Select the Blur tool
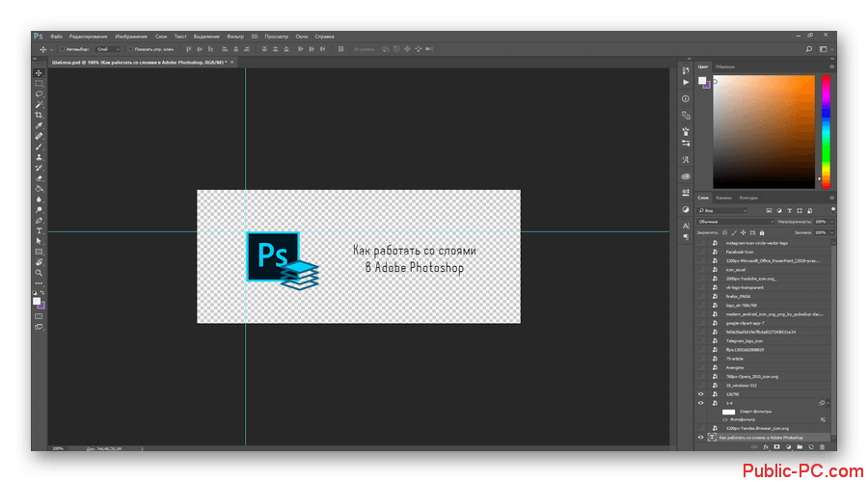868x482 pixels. pos(39,200)
